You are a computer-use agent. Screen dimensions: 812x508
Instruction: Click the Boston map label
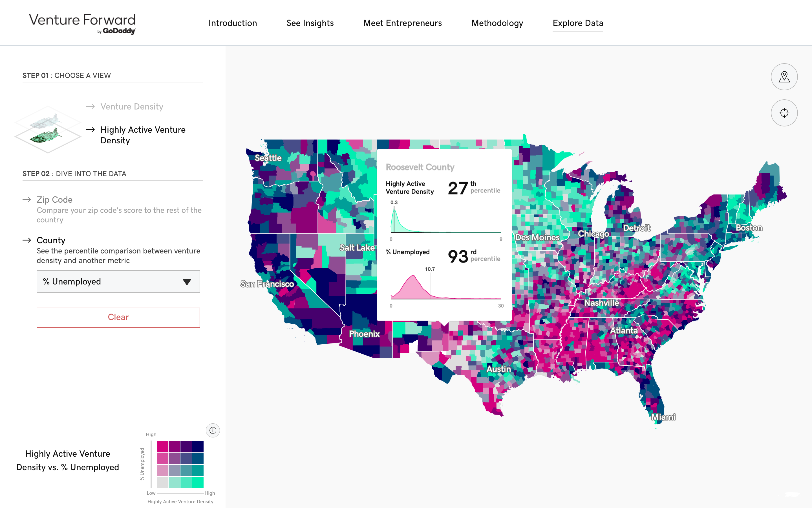pos(749,227)
